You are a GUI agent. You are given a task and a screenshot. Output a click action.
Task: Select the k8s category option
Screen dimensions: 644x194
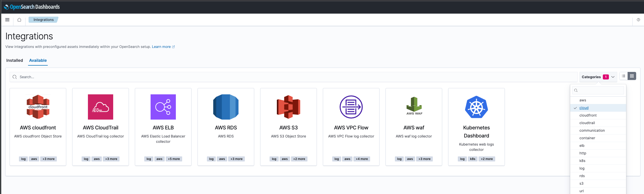[598, 161]
